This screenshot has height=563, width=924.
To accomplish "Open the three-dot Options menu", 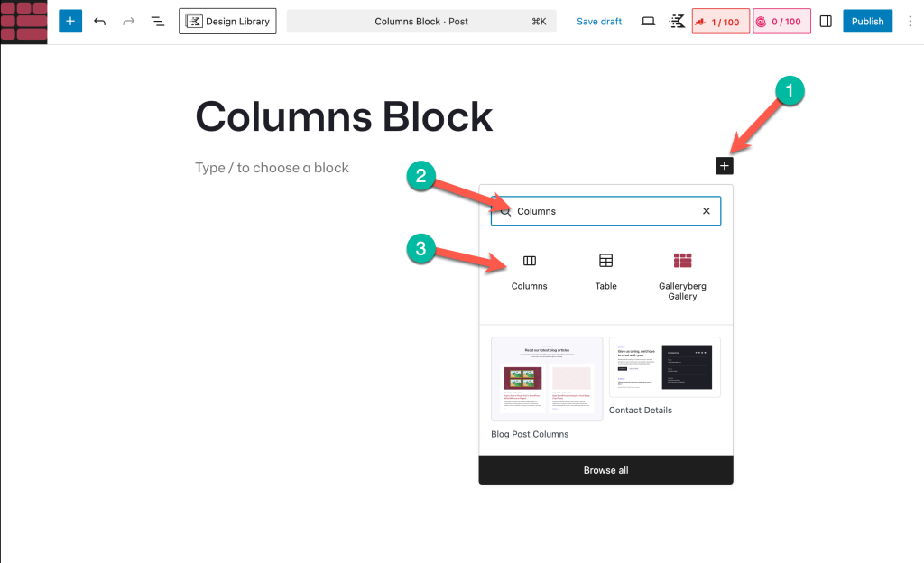I will click(x=909, y=21).
